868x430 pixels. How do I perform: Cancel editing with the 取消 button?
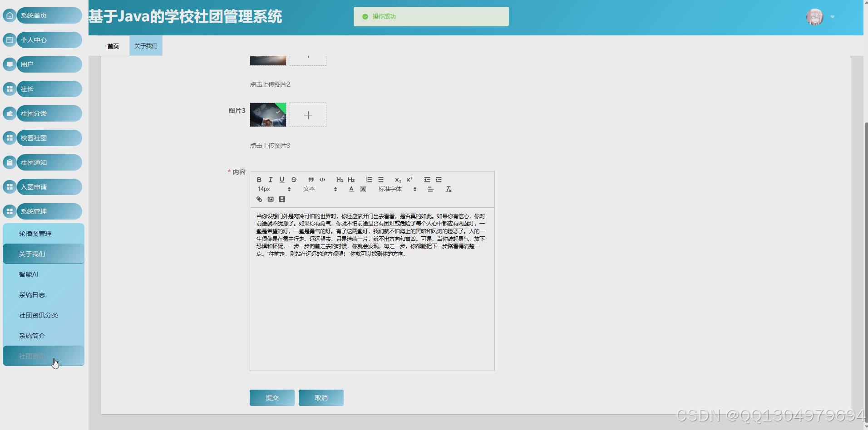(321, 397)
